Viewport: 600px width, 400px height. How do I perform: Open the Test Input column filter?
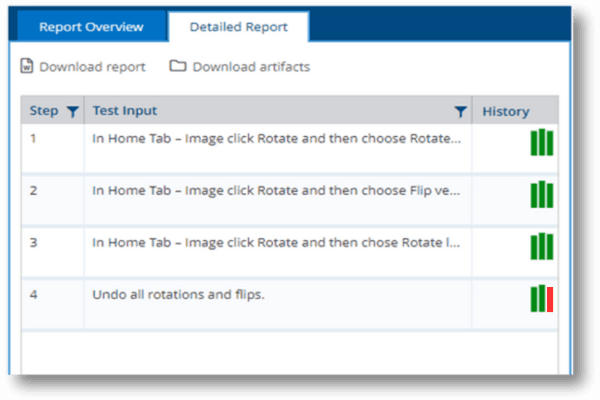point(460,112)
